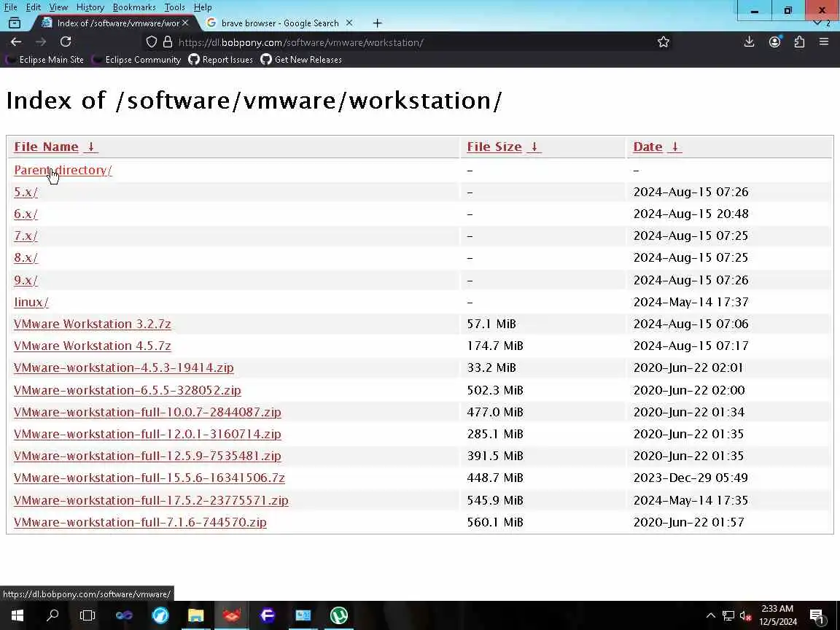Open Firefox View in the tab bar
This screenshot has width=840, height=630.
pyautogui.click(x=15, y=23)
